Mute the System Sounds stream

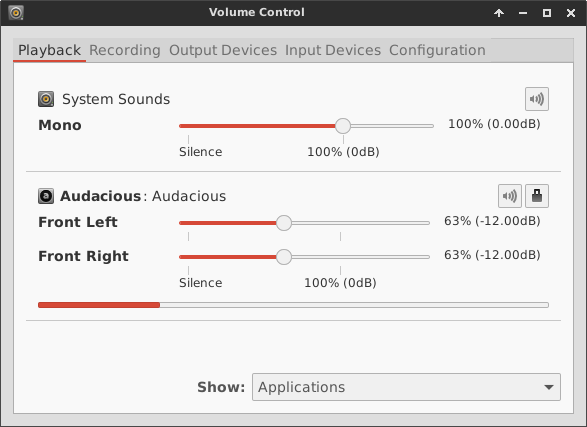[x=537, y=99]
